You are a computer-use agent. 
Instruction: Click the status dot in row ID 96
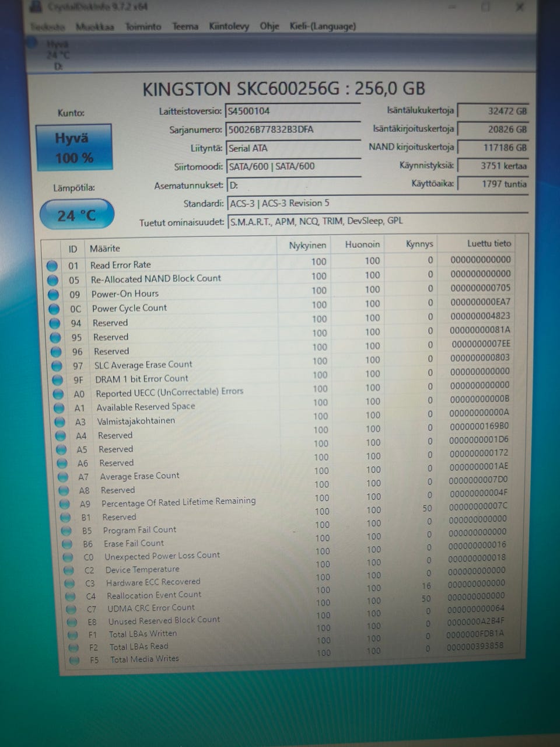pyautogui.click(x=55, y=352)
